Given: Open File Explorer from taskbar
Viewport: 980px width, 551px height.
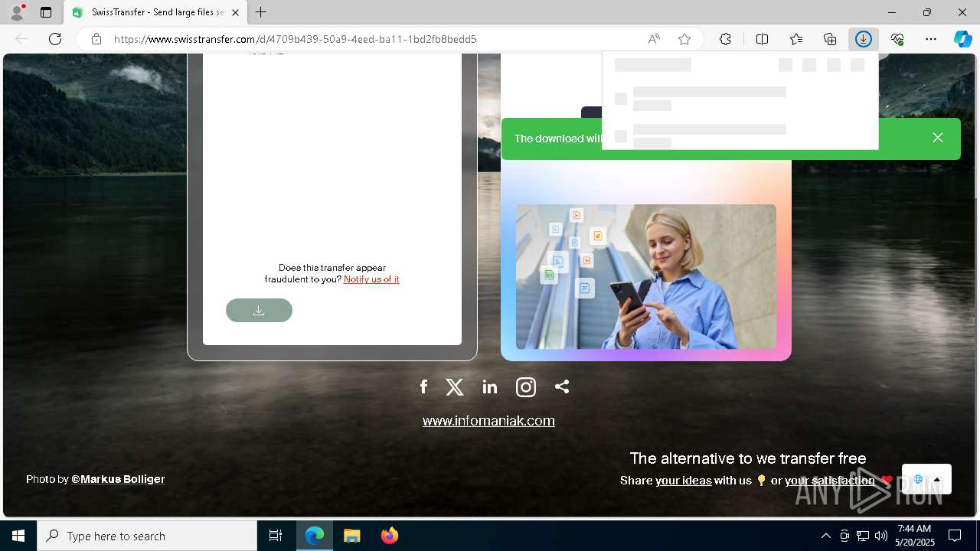Looking at the screenshot, I should 351,536.
